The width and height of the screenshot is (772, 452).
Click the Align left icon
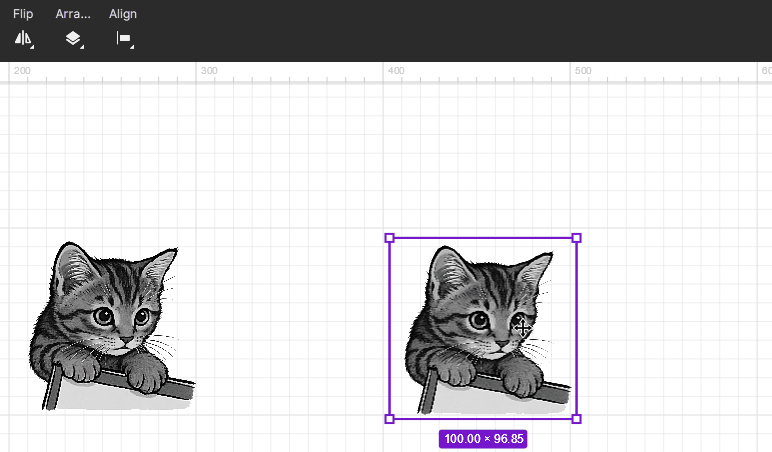point(122,39)
